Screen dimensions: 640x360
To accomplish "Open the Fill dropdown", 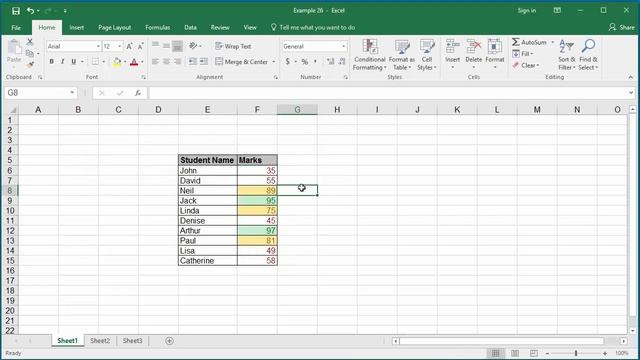I will [523, 54].
